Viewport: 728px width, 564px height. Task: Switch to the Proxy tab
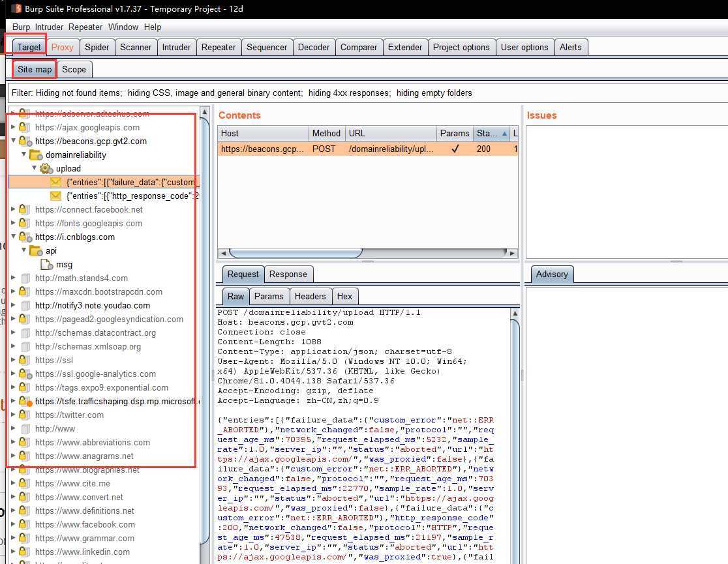(x=62, y=48)
